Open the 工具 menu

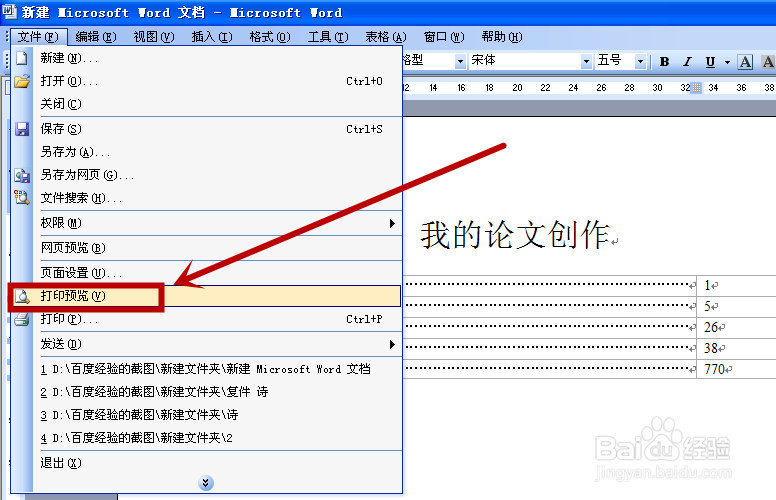coord(328,37)
